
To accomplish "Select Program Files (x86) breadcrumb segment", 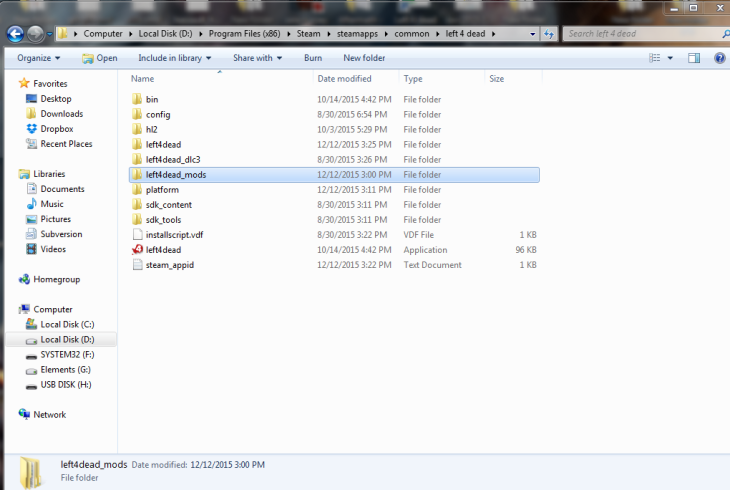I will 244,34.
